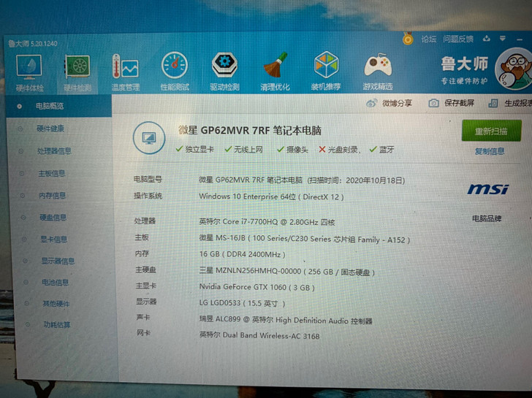This screenshot has width=532, height=398.
Task: Click the 电脑品牌 label under the MSI logo
Action: [x=487, y=218]
